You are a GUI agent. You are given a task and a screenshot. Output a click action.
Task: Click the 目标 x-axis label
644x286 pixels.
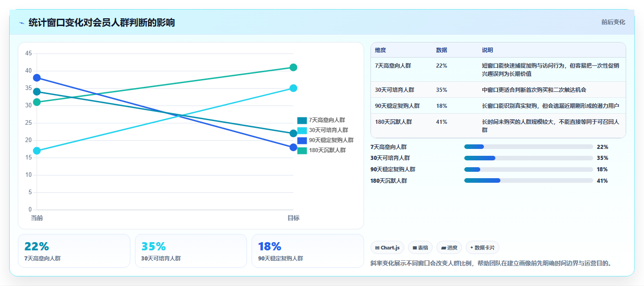coord(293,218)
